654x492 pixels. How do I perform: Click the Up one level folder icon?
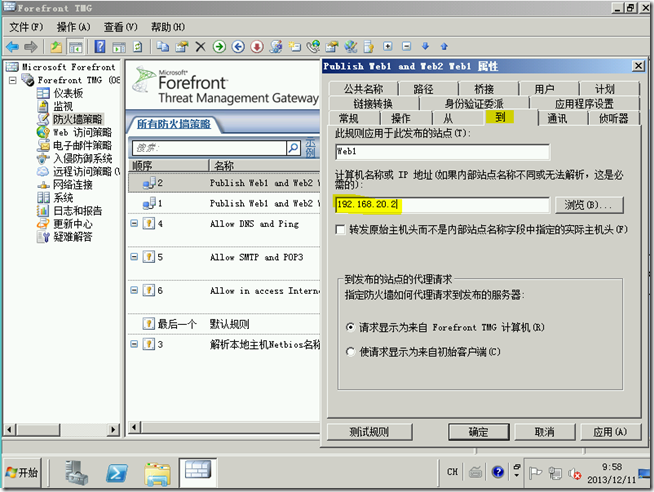tap(56, 47)
